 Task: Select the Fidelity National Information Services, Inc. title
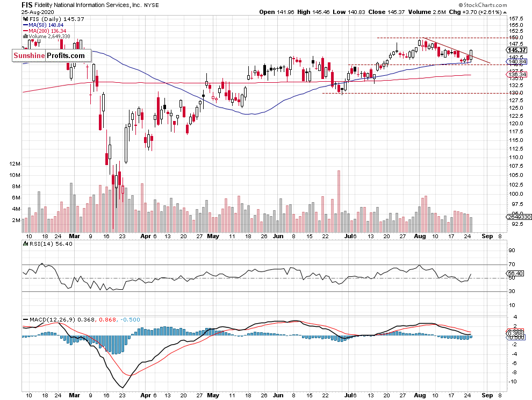click(88, 5)
